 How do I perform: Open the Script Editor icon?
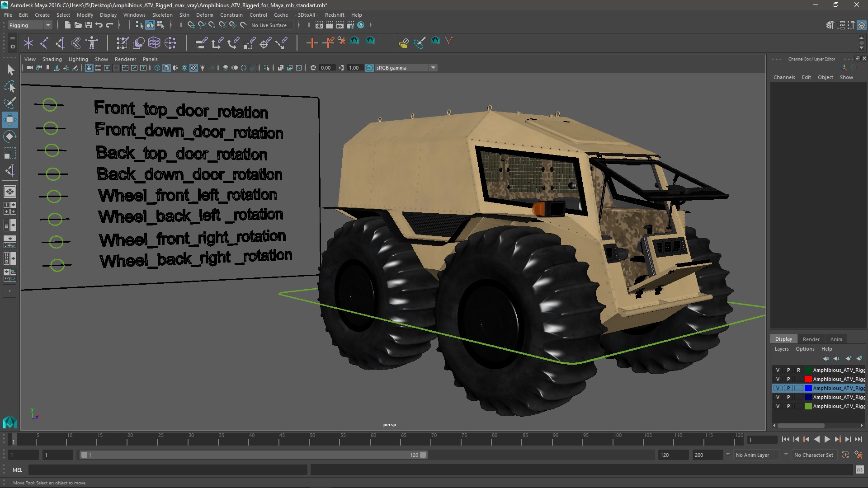pyautogui.click(x=859, y=470)
